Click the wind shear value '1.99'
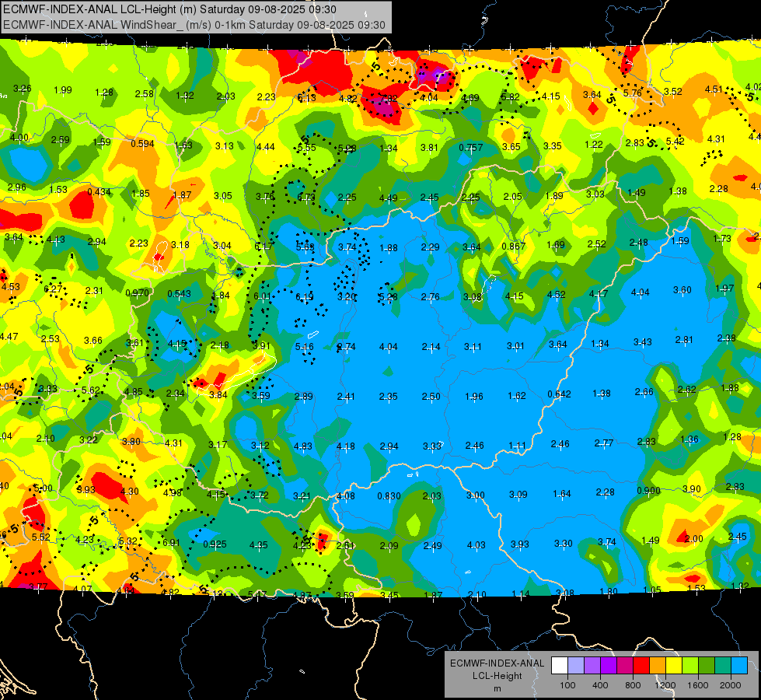 tap(63, 90)
